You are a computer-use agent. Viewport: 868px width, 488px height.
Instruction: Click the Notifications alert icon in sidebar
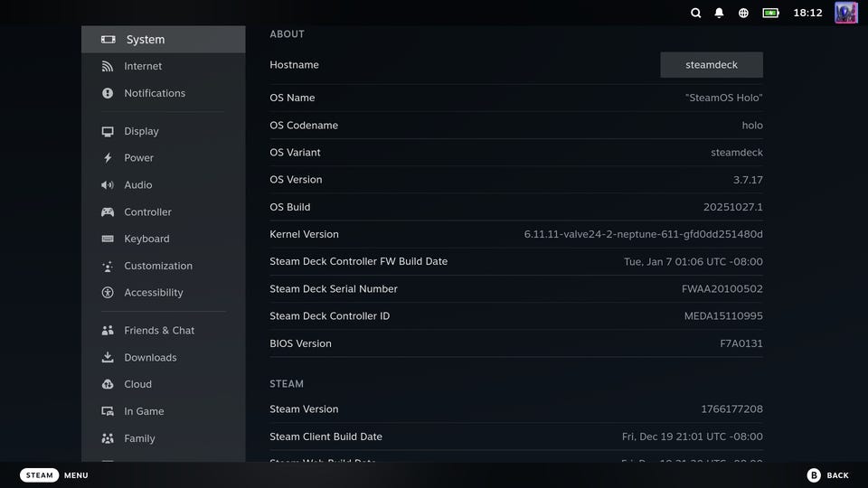(x=108, y=93)
